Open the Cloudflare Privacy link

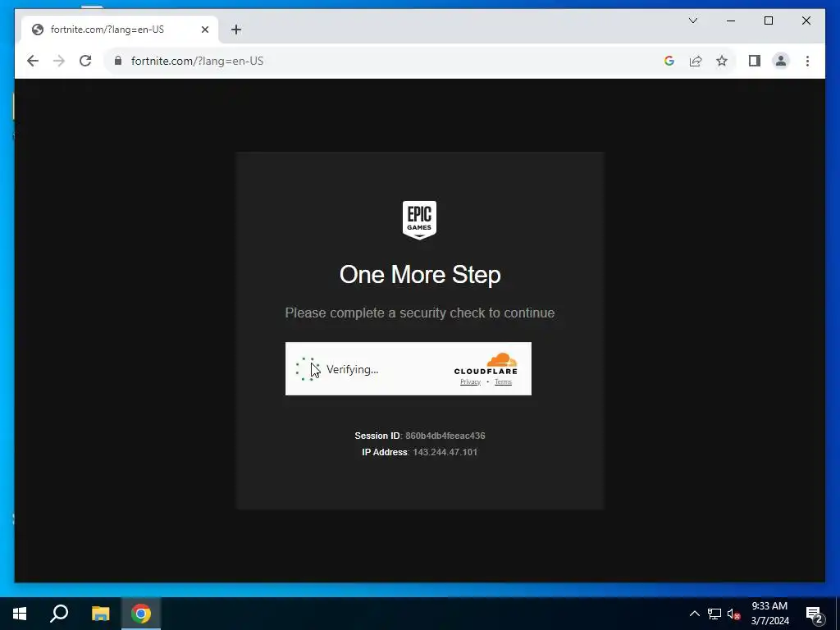[x=470, y=382]
